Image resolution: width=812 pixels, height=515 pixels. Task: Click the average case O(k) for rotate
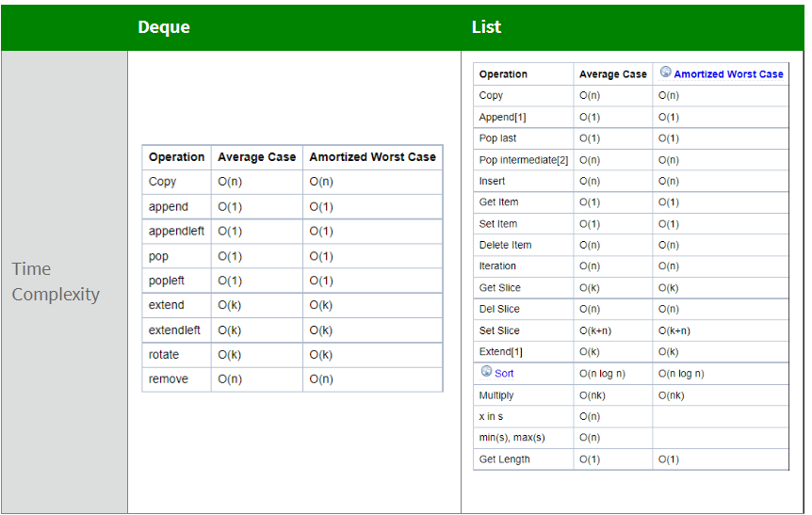click(230, 355)
